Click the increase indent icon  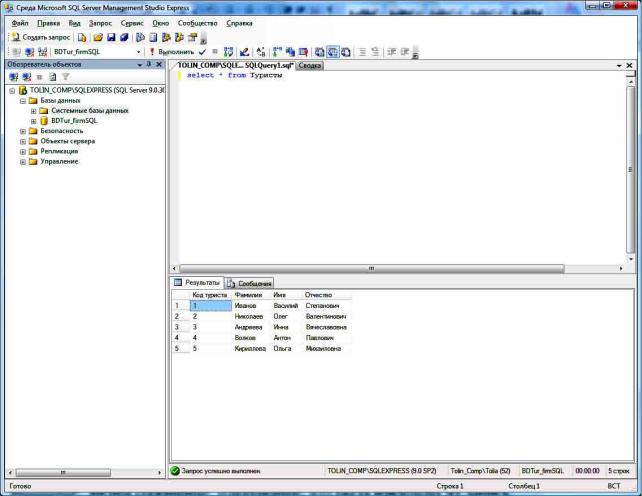[405, 52]
